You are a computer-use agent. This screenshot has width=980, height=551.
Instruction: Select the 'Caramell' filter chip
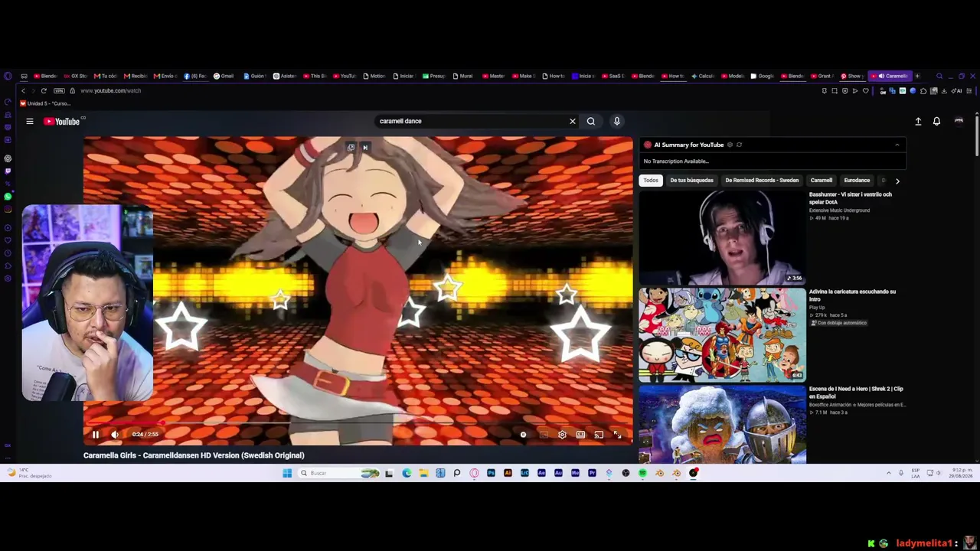821,181
